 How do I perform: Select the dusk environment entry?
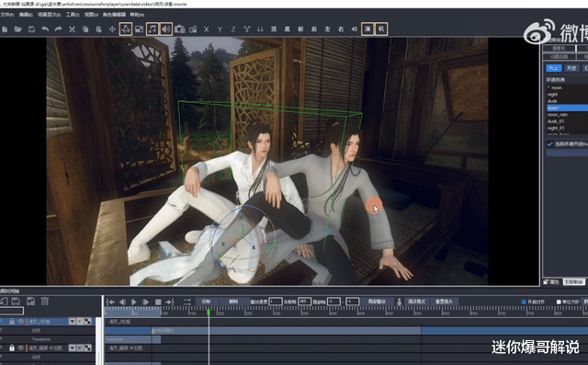[x=567, y=101]
